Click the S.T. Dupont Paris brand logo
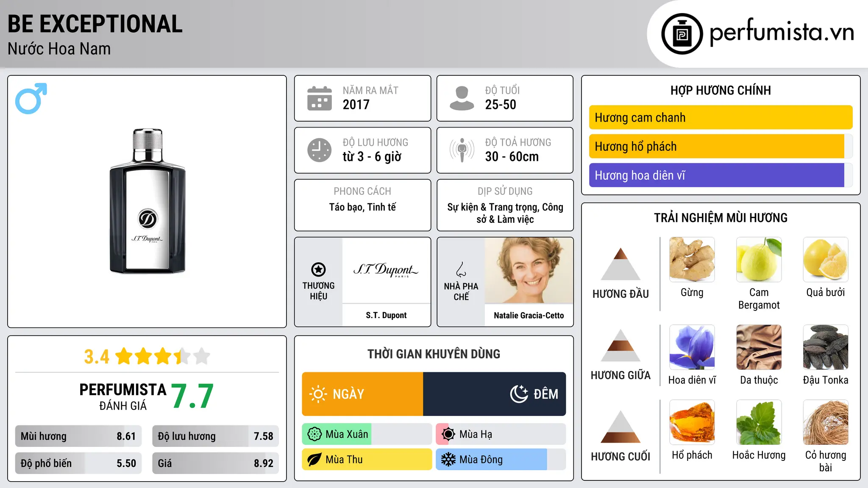This screenshot has height=488, width=868. (386, 269)
